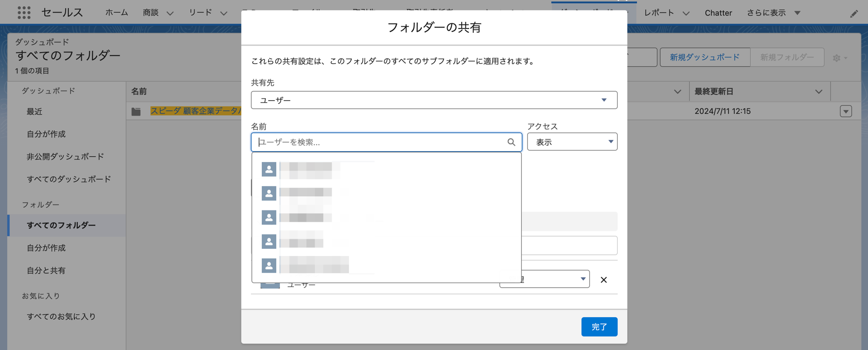Open the レポート tab
The width and height of the screenshot is (868, 350).
[x=659, y=13]
